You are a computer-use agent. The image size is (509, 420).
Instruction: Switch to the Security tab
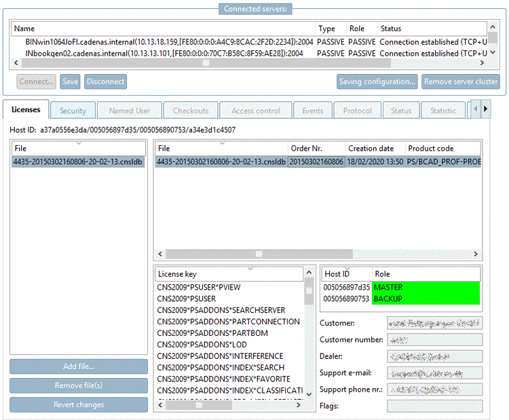click(x=73, y=111)
